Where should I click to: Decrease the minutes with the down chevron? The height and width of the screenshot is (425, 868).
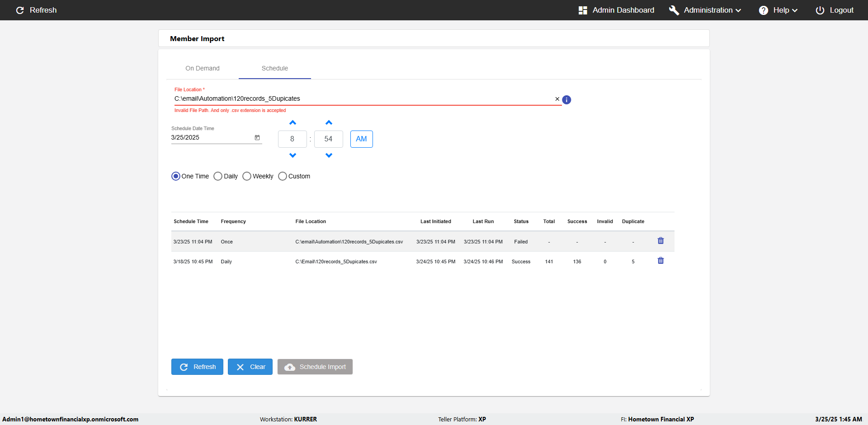point(329,155)
